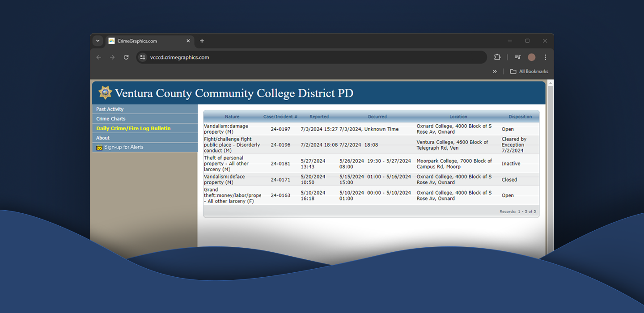Image resolution: width=644 pixels, height=313 pixels.
Task: Click '7/3/2024, Unknown Time' occurred cell
Action: 369,129
